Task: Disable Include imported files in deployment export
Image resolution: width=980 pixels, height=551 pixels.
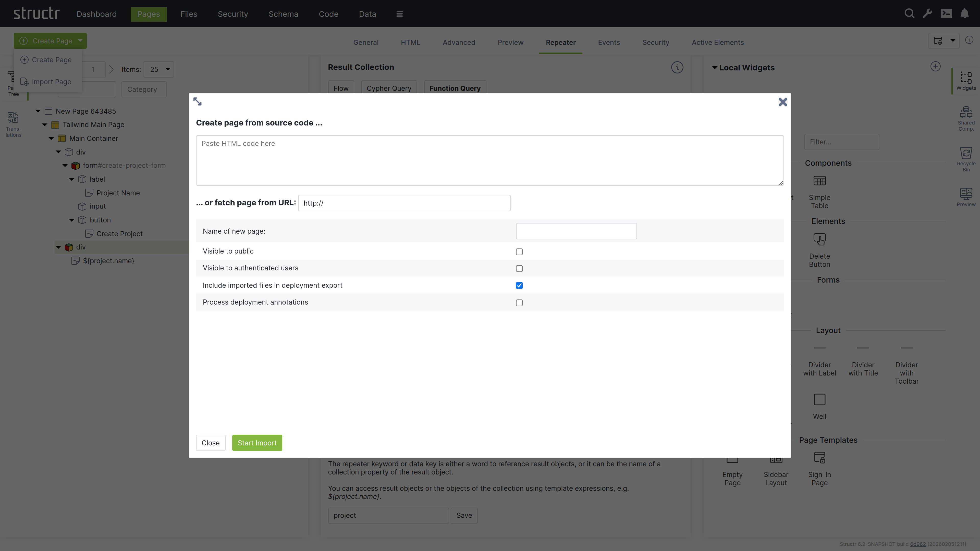Action: 519,285
